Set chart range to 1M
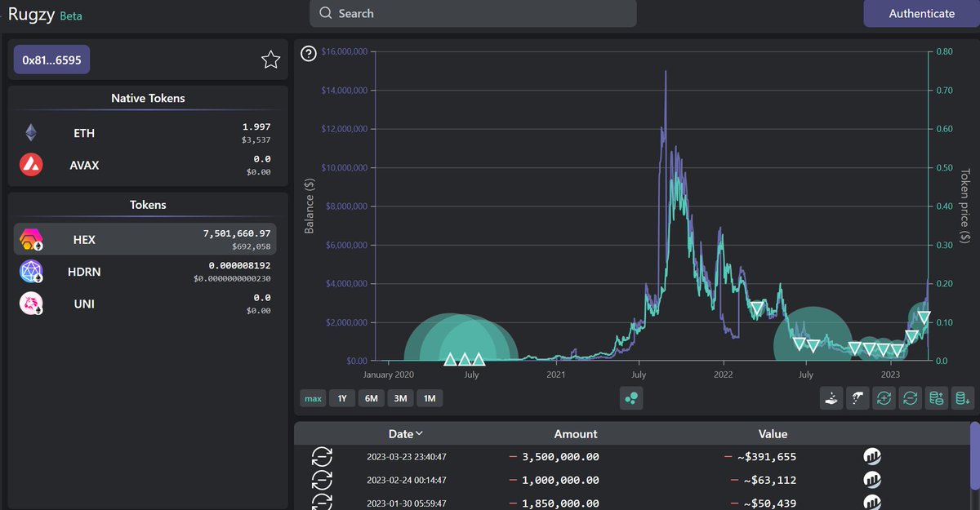 [430, 398]
